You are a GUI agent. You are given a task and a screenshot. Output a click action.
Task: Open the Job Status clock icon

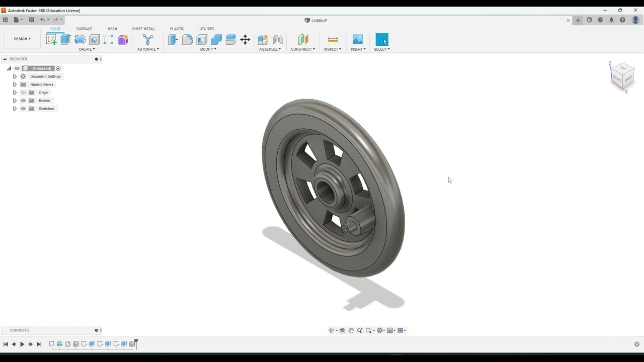[x=600, y=20]
